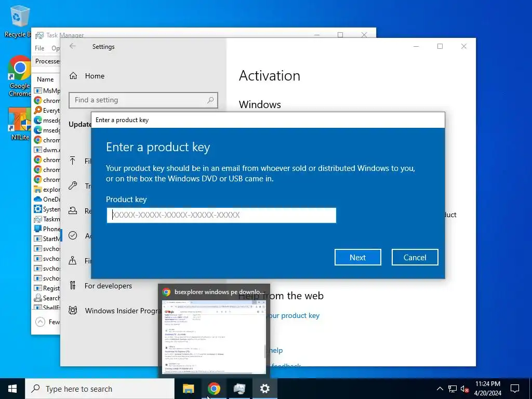
Task: Switch to Processes tab in Task Manager
Action: coord(47,61)
